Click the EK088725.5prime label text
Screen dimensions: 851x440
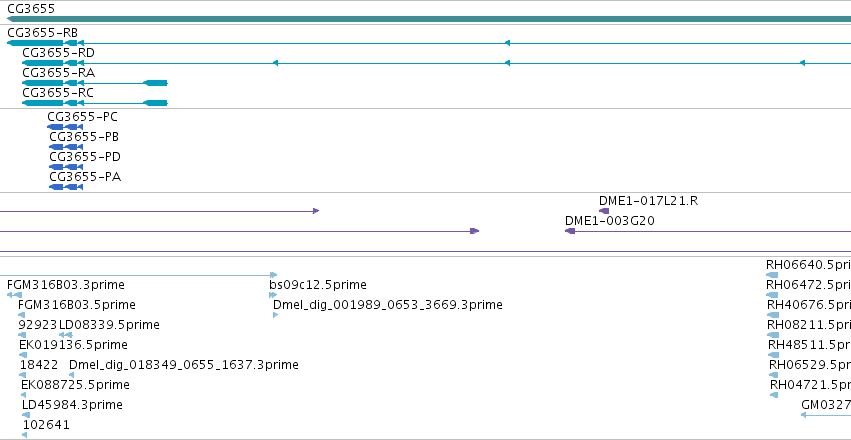[x=75, y=385]
